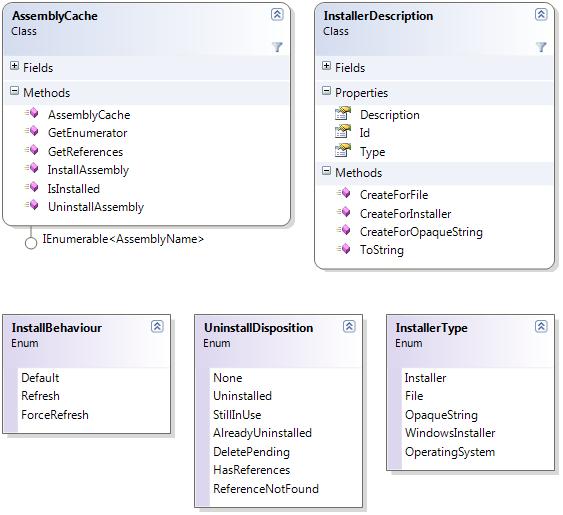Select the WindowsInstaller enum value
Screen dimensions: 563x515
click(x=450, y=433)
